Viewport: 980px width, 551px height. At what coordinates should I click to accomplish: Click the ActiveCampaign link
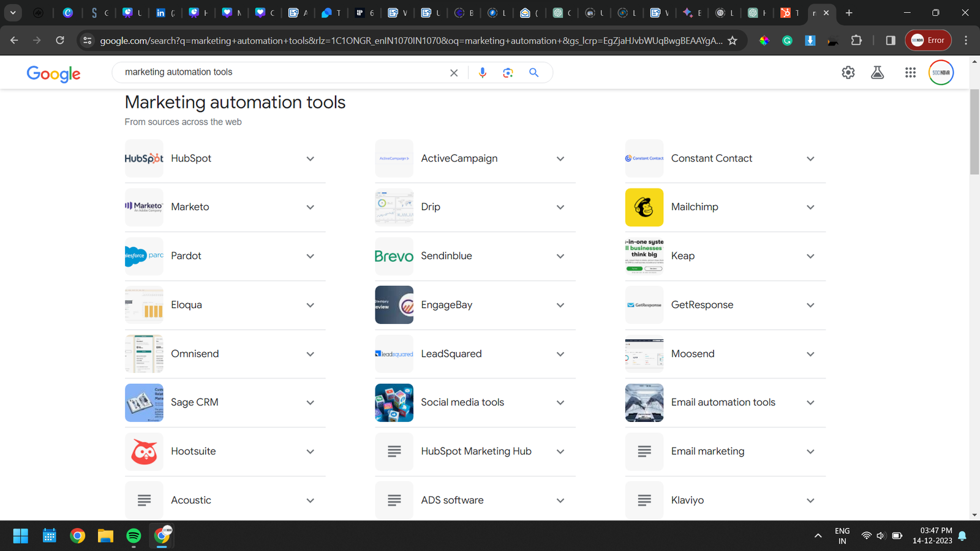(459, 159)
